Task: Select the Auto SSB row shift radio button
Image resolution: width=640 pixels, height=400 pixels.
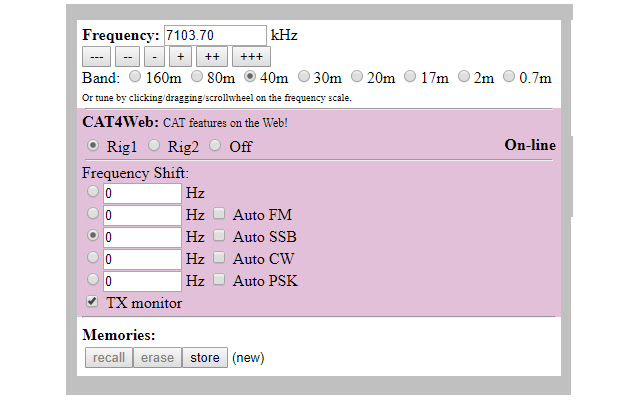Action: coord(93,236)
